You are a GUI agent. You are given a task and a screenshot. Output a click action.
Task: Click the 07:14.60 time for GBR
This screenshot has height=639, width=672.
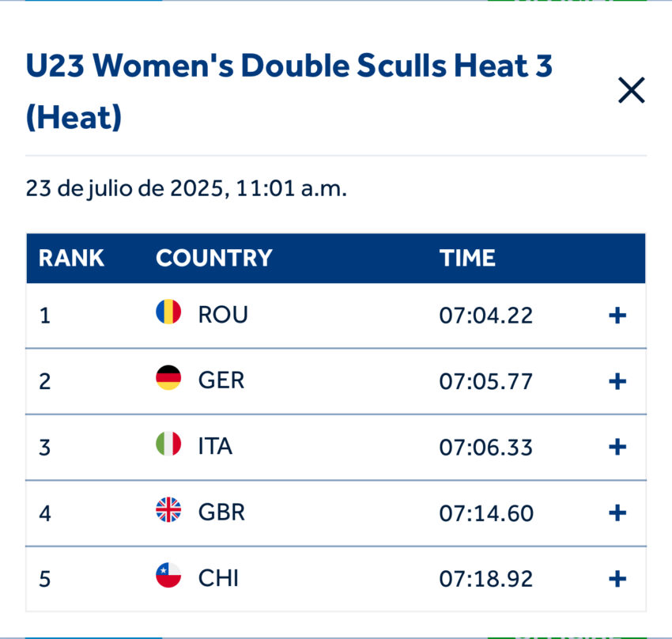pos(485,513)
